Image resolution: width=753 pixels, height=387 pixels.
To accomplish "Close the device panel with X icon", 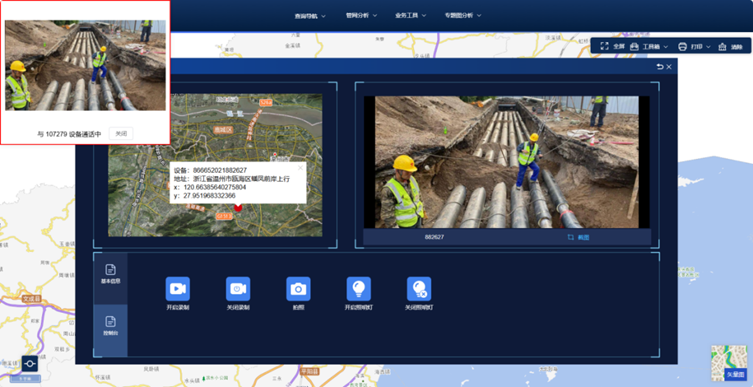I will (669, 67).
